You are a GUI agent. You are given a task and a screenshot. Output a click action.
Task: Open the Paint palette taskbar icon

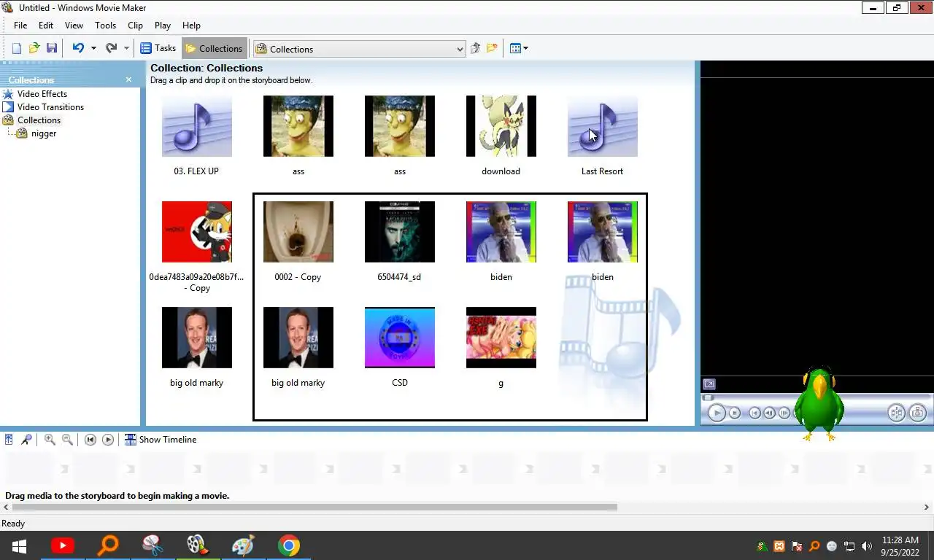pos(242,545)
